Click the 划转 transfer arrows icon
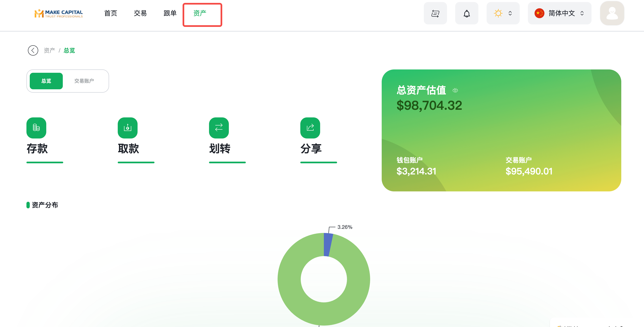Viewport: 644px width, 327px height. click(219, 128)
